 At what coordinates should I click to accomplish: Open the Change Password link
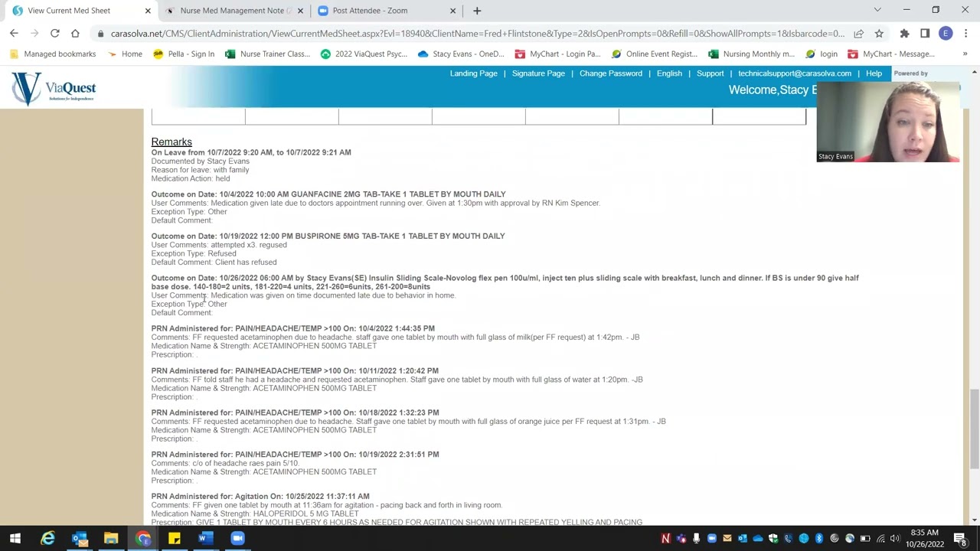611,73
